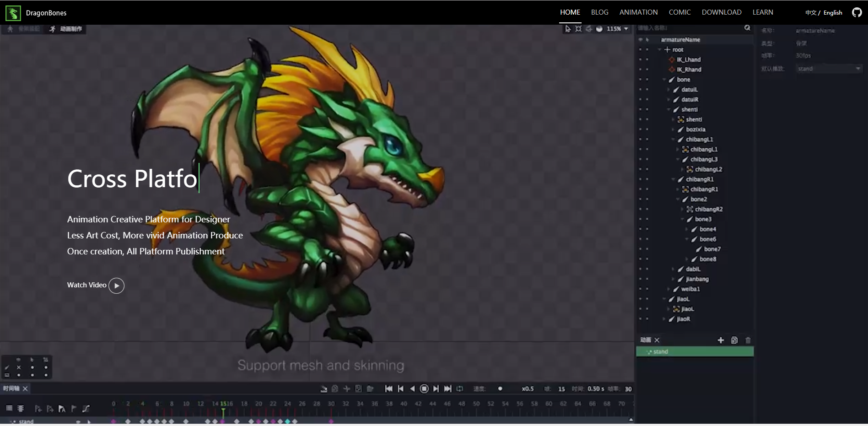Toggle visibility of the stand timeline layer
The width and height of the screenshot is (868, 426).
tap(78, 421)
